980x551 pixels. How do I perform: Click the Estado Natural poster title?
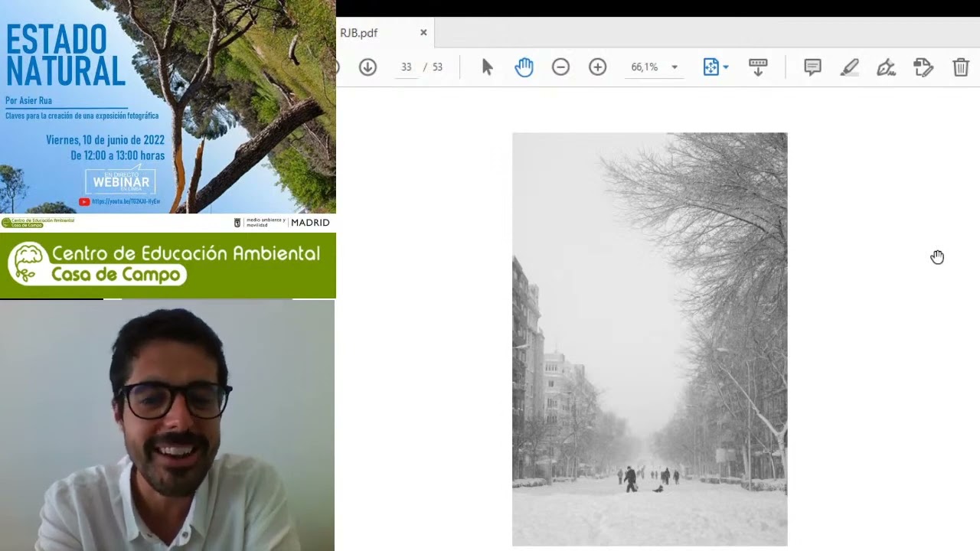pyautogui.click(x=65, y=56)
